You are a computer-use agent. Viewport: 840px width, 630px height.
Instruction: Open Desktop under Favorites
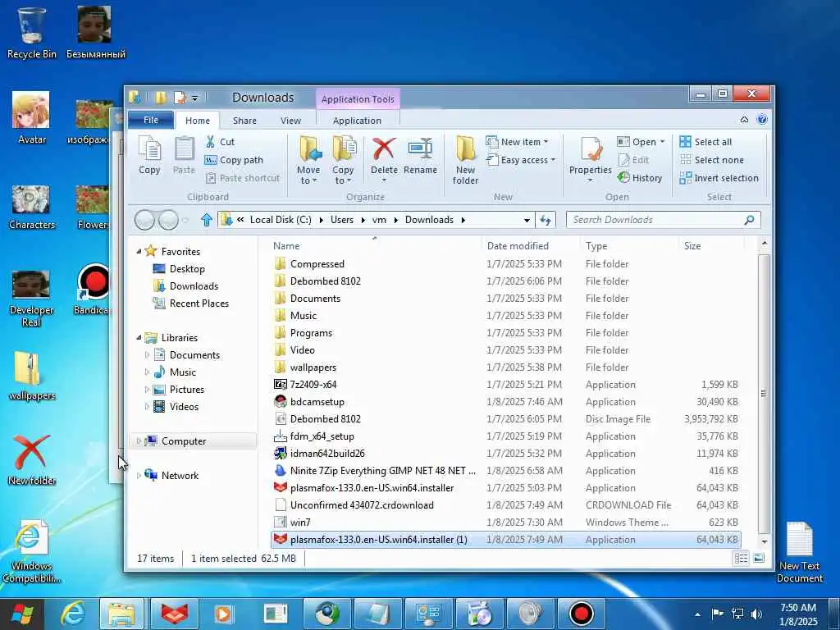click(187, 269)
